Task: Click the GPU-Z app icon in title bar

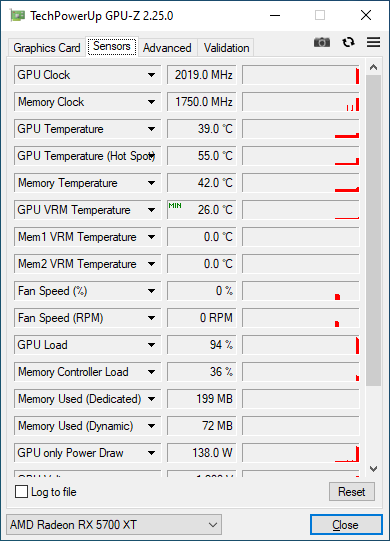Action: coord(17,16)
